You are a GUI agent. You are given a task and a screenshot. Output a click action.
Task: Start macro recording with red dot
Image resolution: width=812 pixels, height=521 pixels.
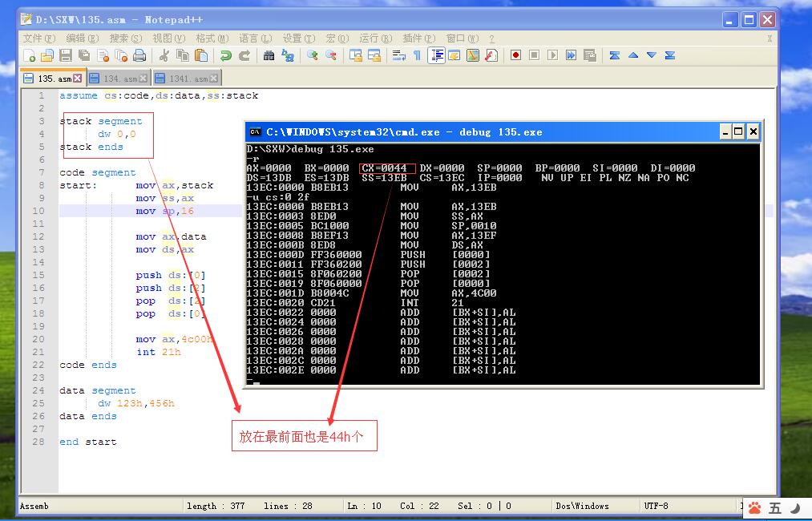515,55
